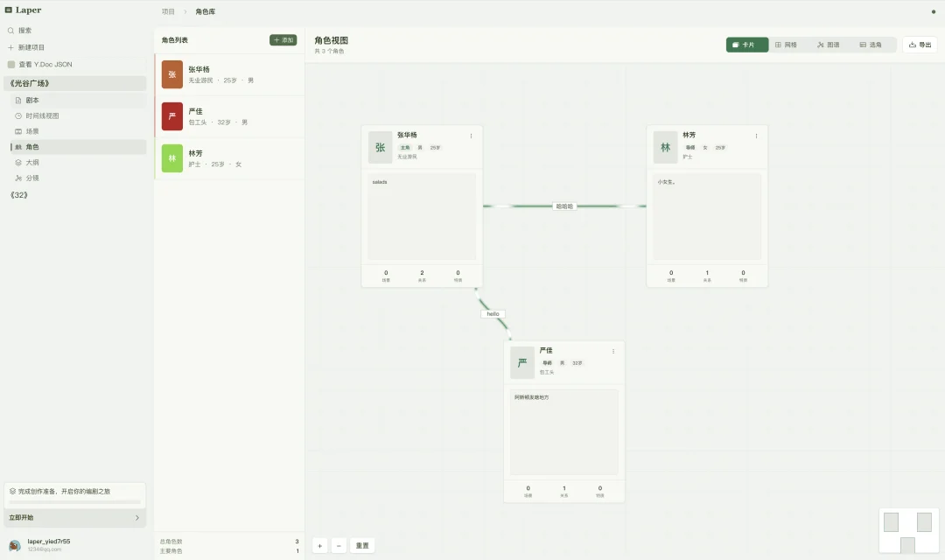This screenshot has width=945, height=560.
Task: Click the user avatar at bottom left
Action: coord(15,545)
